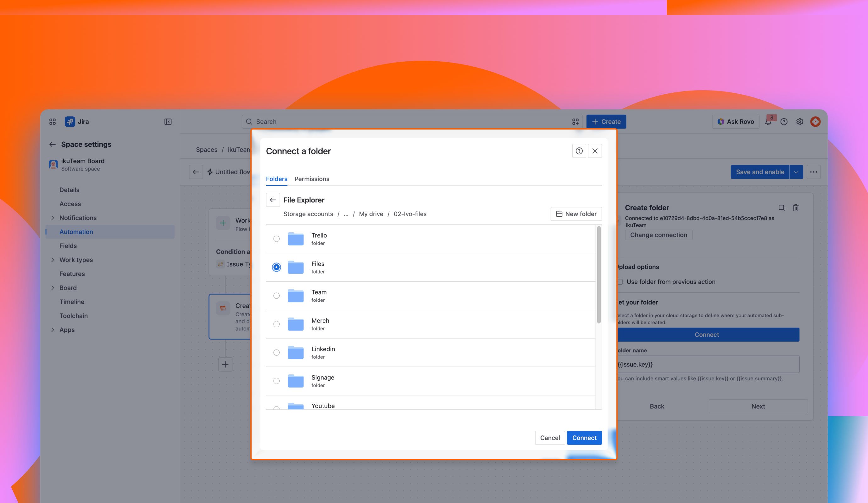Duplicate the Create folder action icon
This screenshot has width=868, height=503.
pos(782,207)
